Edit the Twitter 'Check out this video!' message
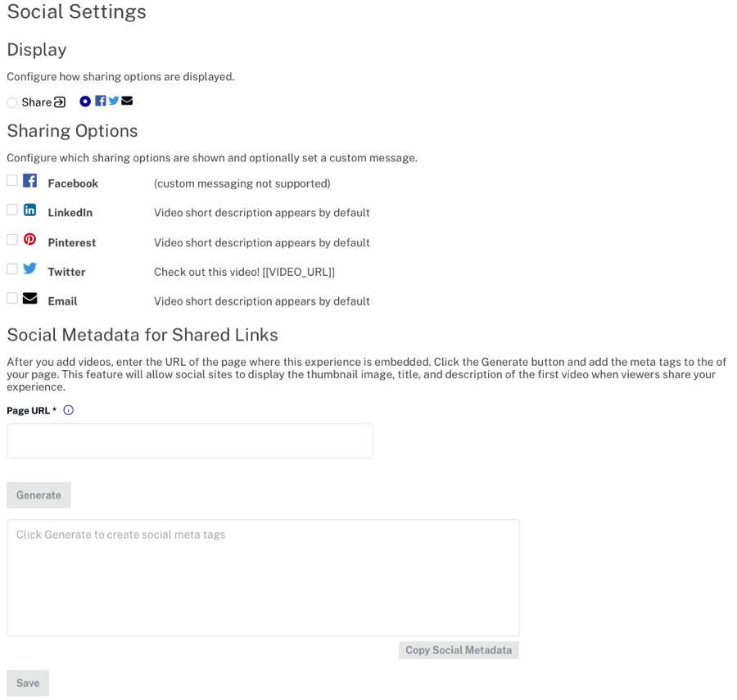Image resolution: width=737 pixels, height=700 pixels. (x=244, y=272)
